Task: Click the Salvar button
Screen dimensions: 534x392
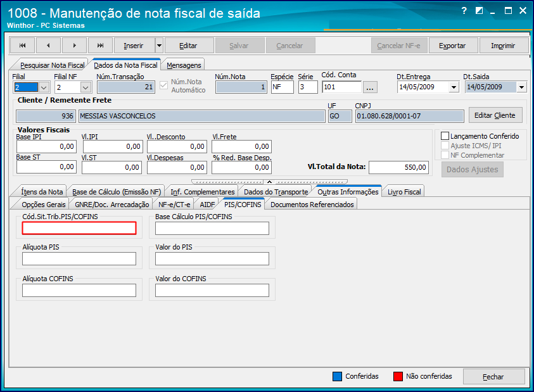Action: click(239, 46)
